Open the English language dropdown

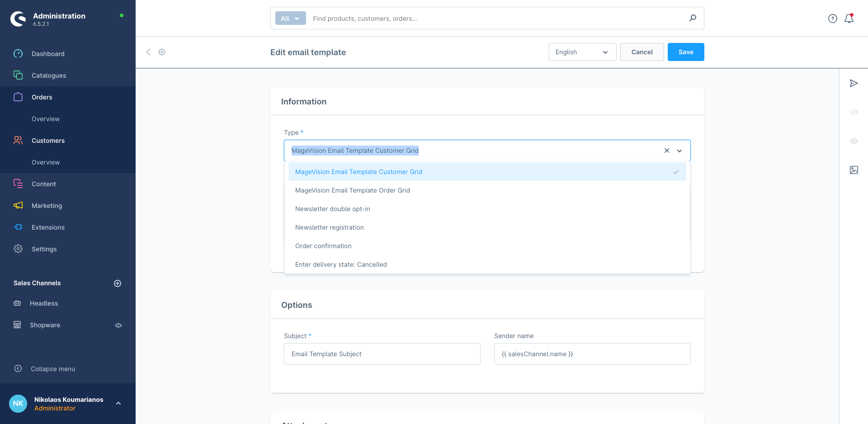click(x=582, y=52)
